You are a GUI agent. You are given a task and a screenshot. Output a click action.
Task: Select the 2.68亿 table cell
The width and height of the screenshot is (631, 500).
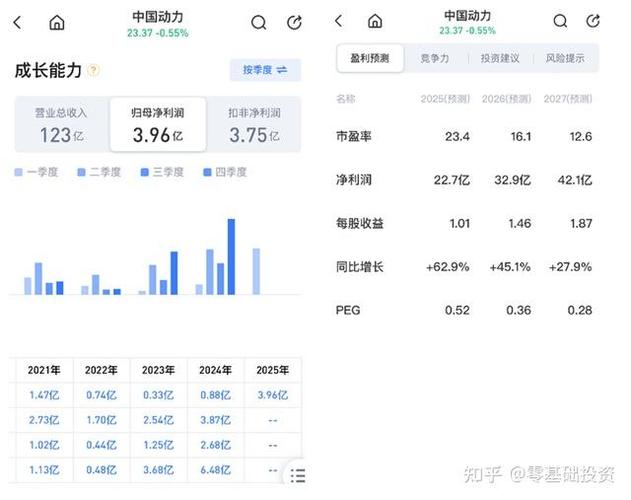(x=216, y=445)
